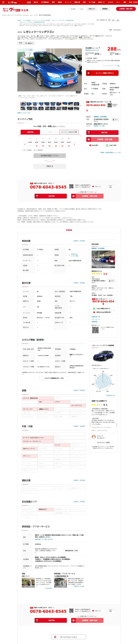Image resolution: width=138 pixels, height=644 pixels.
Task: Select 8/20 reservation date
Action: (43, 144)
